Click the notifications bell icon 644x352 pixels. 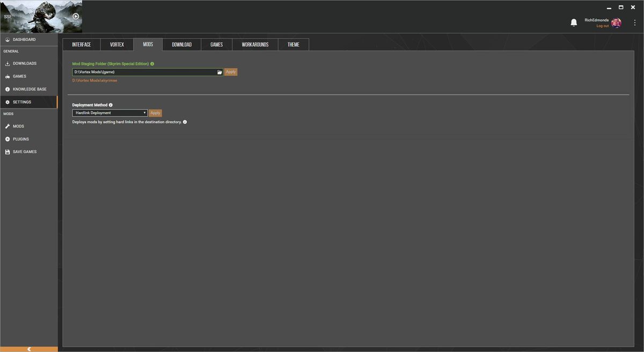(574, 22)
